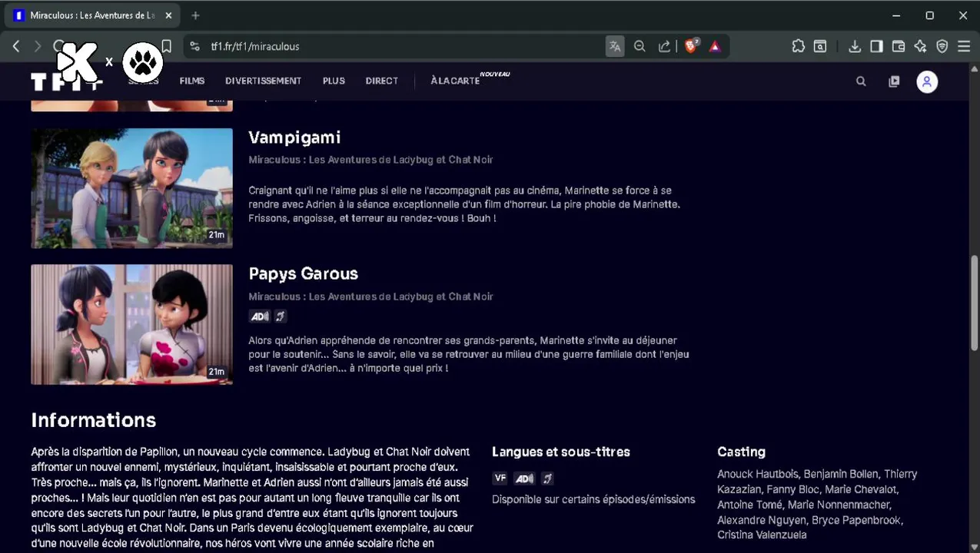Open the TF1 playlist icon
Viewport: 980px width, 553px height.
[894, 81]
